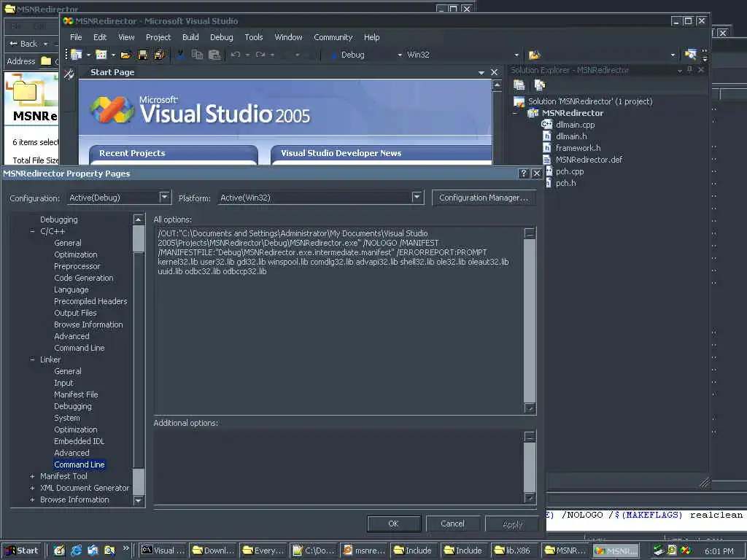Click the Add New Item toolbar icon
This screenshot has height=560, width=747.
point(101,55)
